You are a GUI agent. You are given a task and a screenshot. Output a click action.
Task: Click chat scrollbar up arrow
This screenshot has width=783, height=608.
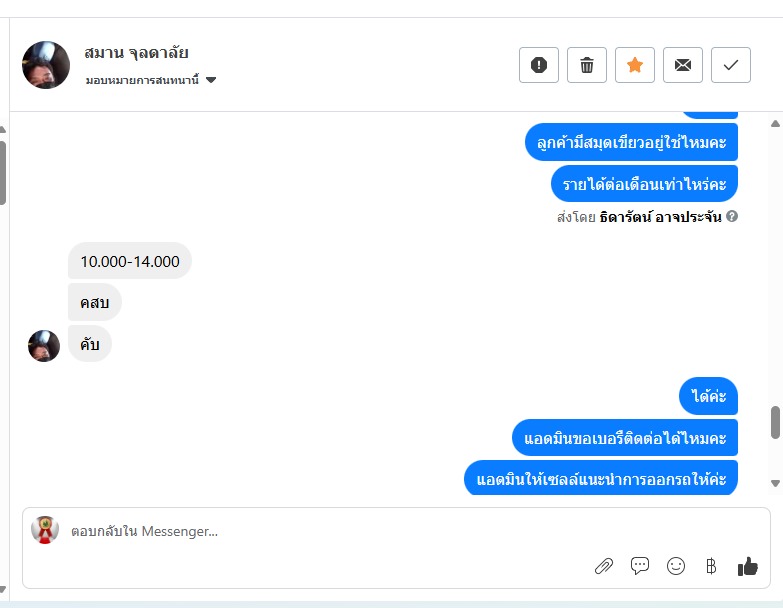coord(775,123)
